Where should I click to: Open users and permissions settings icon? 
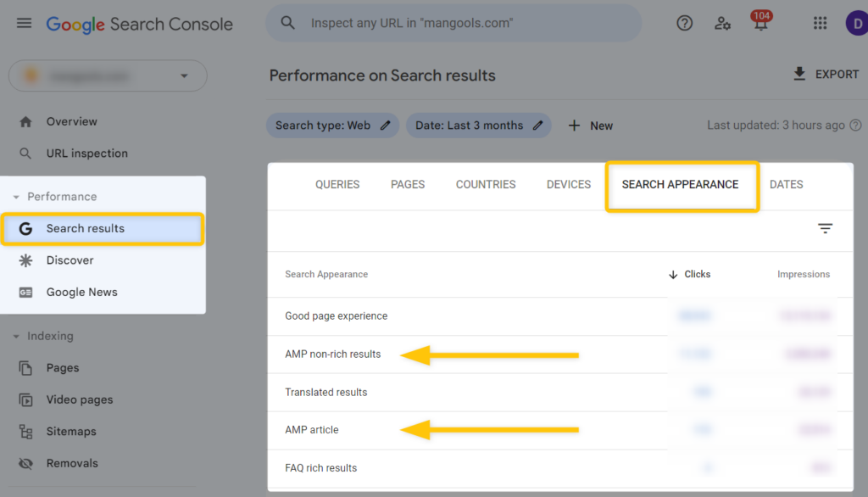[722, 23]
